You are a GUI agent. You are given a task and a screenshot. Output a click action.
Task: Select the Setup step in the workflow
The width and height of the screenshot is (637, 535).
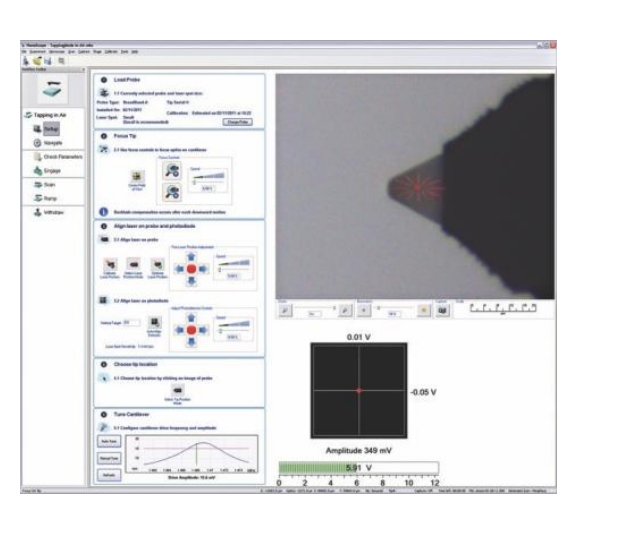51,129
